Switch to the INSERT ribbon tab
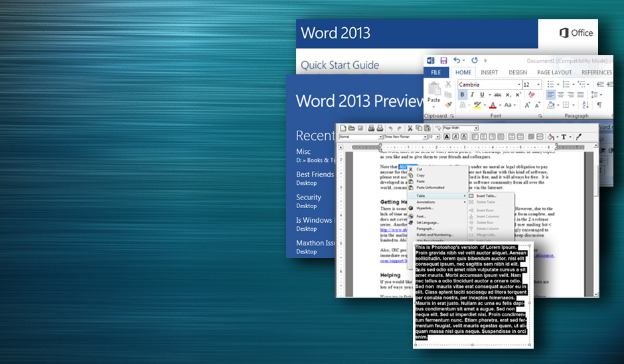 coord(489,72)
